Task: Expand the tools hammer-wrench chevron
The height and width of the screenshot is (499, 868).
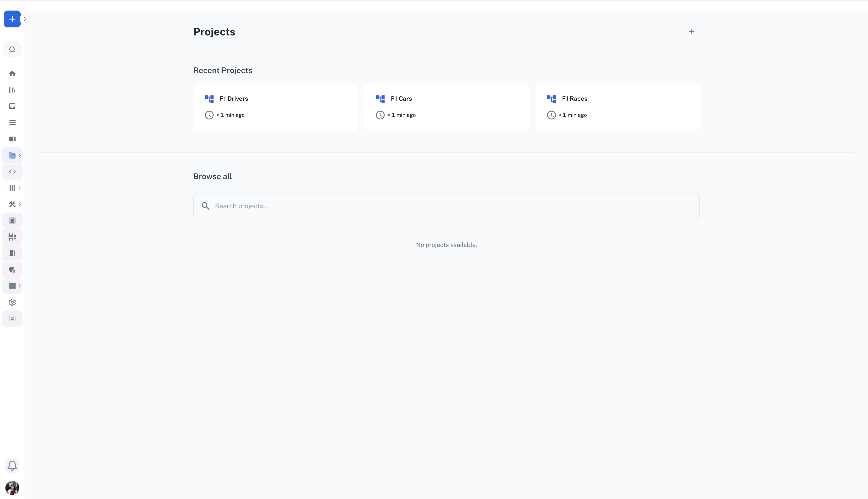Action: 20,204
